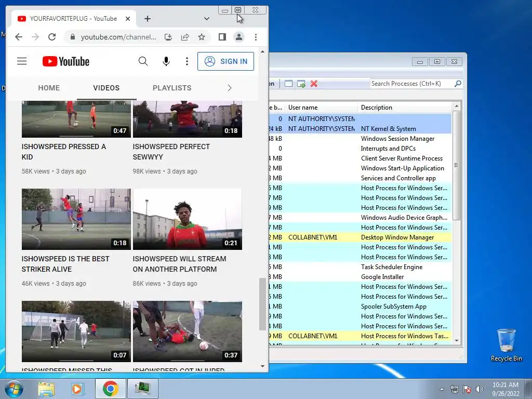This screenshot has height=399, width=532.
Task: Click SIGN IN on YouTube
Action: (225, 61)
